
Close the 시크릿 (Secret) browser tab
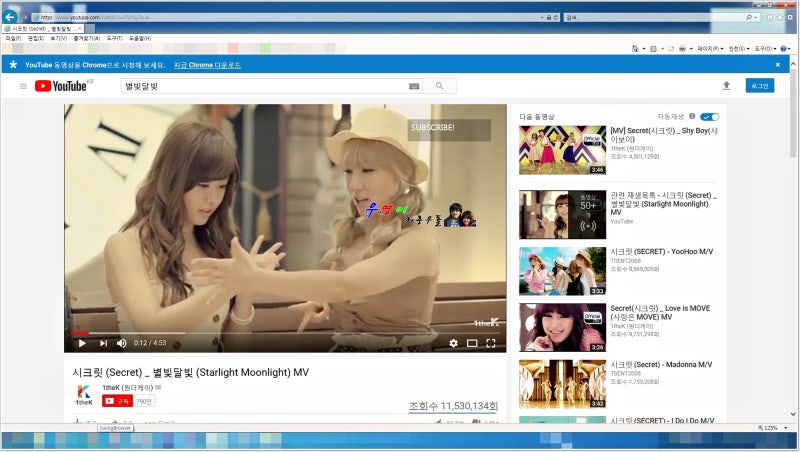(x=80, y=29)
